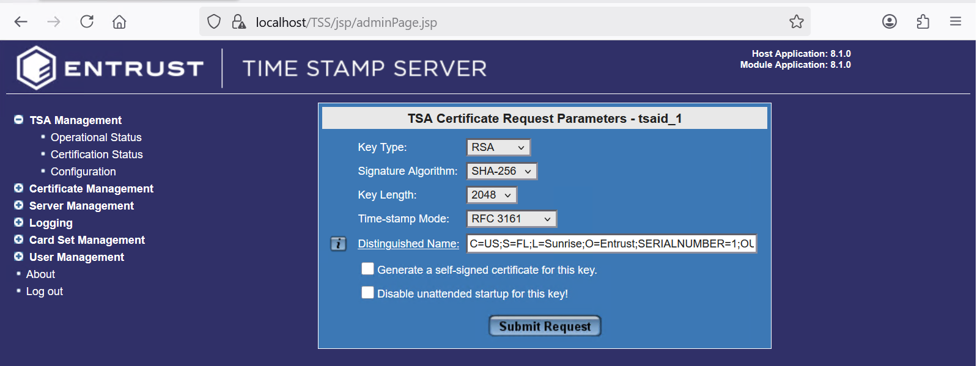Expand the Logging section
Screen dimensions: 980x366
[x=19, y=222]
